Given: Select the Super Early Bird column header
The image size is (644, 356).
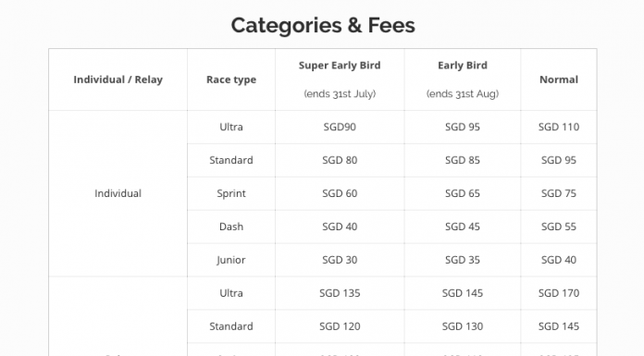Looking at the screenshot, I should [340, 66].
